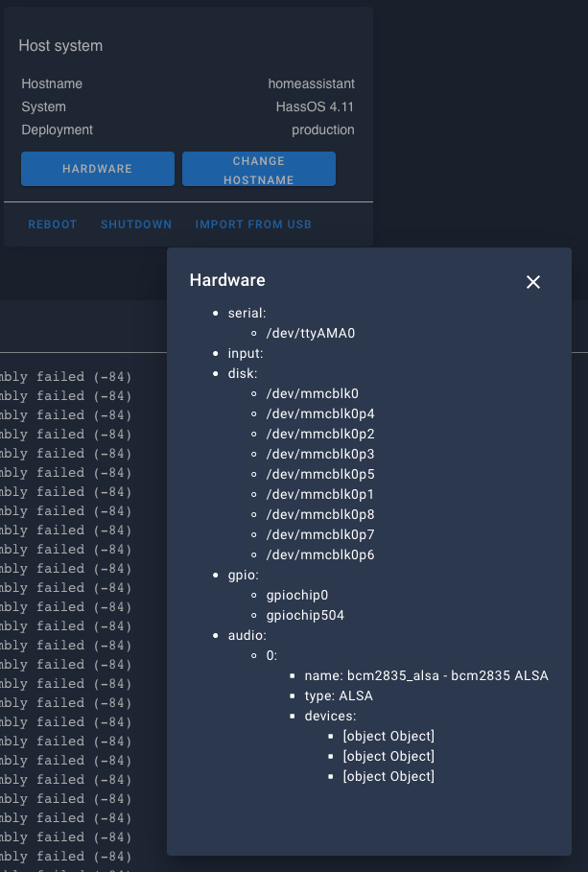Viewport: 588px width, 872px height.
Task: Click the serial: list entry
Action: 247,313
